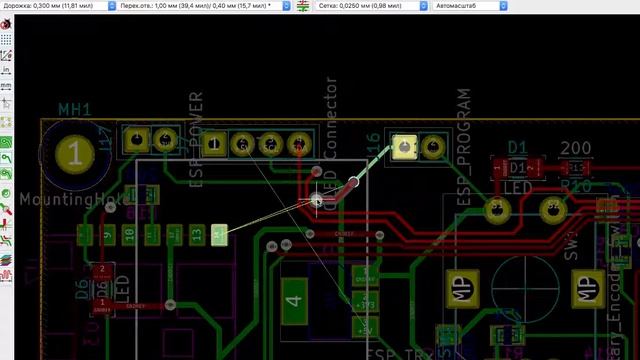Enable high contrast display mode
Screen dimensions: 640x360
click(6, 241)
